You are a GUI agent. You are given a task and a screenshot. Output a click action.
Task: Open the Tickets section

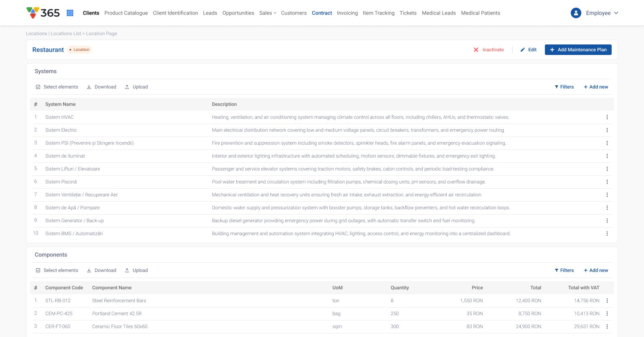[408, 13]
